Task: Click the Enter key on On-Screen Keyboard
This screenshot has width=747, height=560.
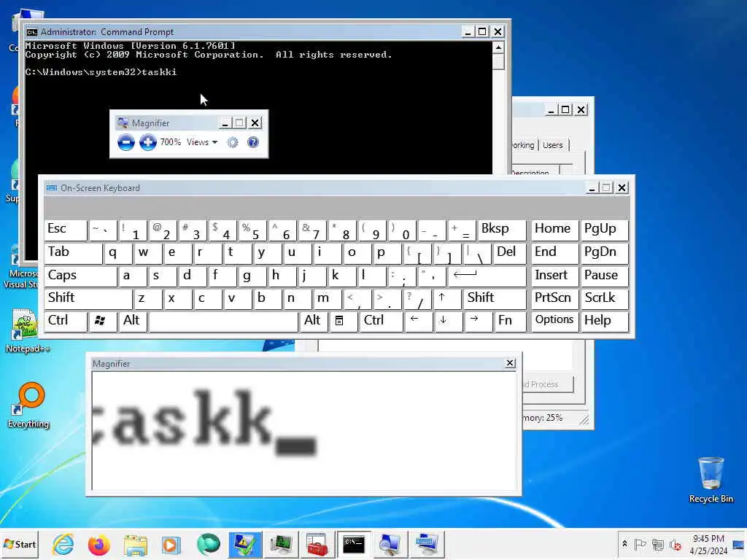Action: point(487,276)
